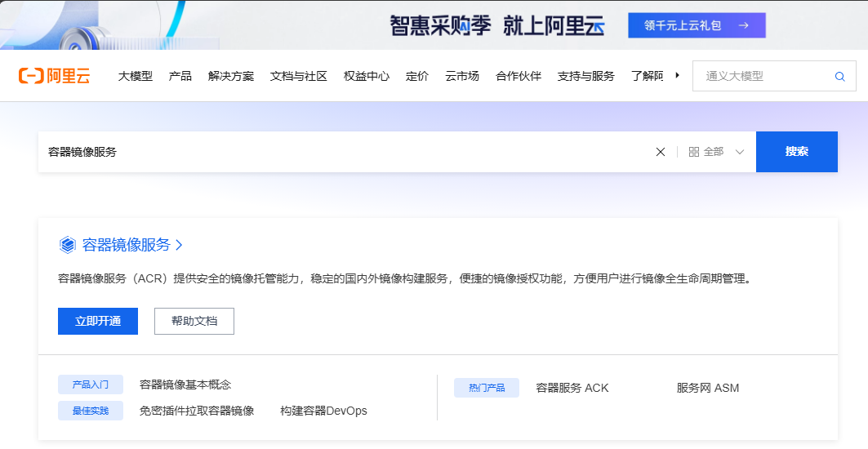Image resolution: width=868 pixels, height=449 pixels.
Task: Open the 定价 nav item
Action: click(x=416, y=77)
